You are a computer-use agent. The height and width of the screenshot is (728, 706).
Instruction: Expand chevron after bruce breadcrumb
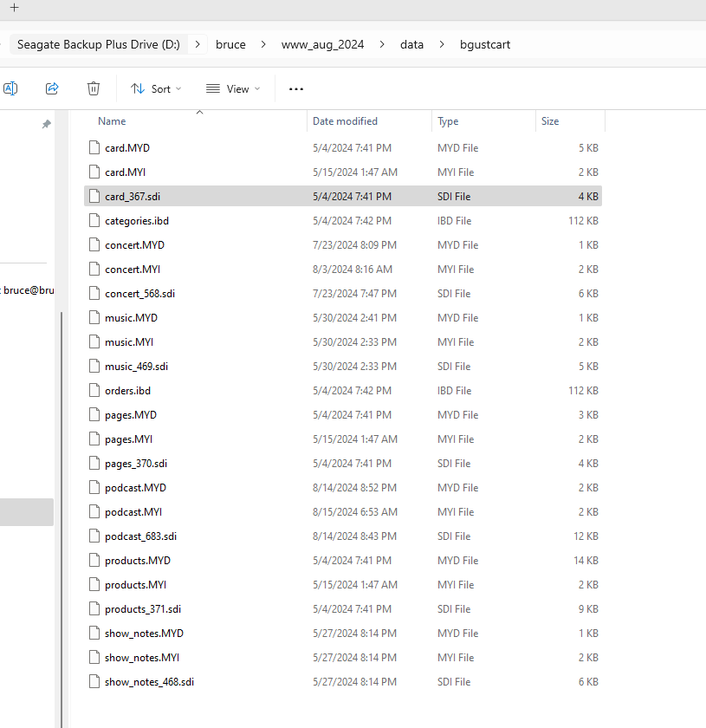[x=263, y=44]
